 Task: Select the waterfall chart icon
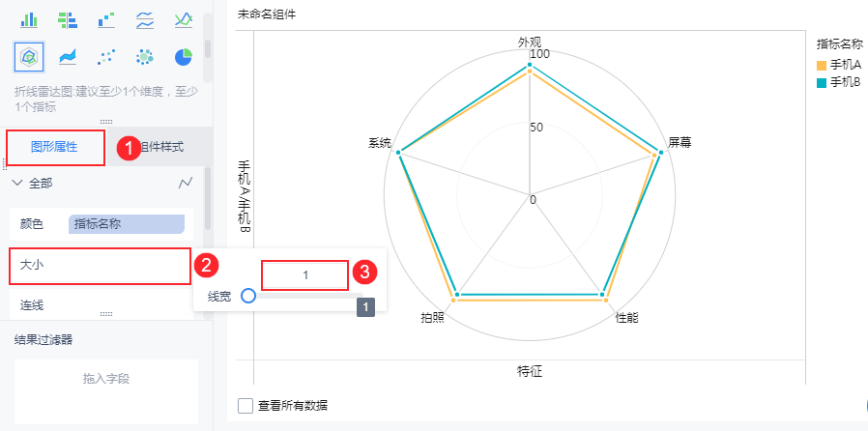pos(106,18)
